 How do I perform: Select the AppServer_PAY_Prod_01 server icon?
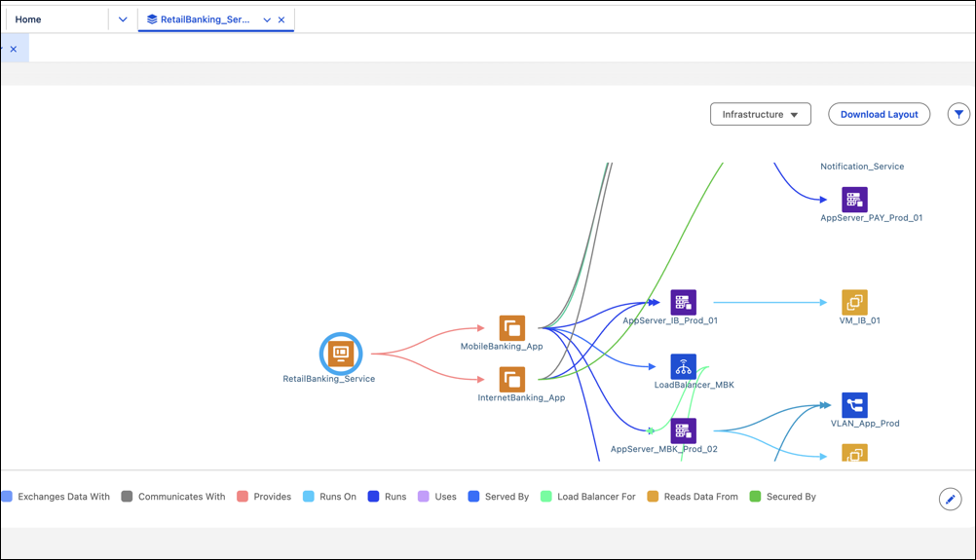(854, 200)
